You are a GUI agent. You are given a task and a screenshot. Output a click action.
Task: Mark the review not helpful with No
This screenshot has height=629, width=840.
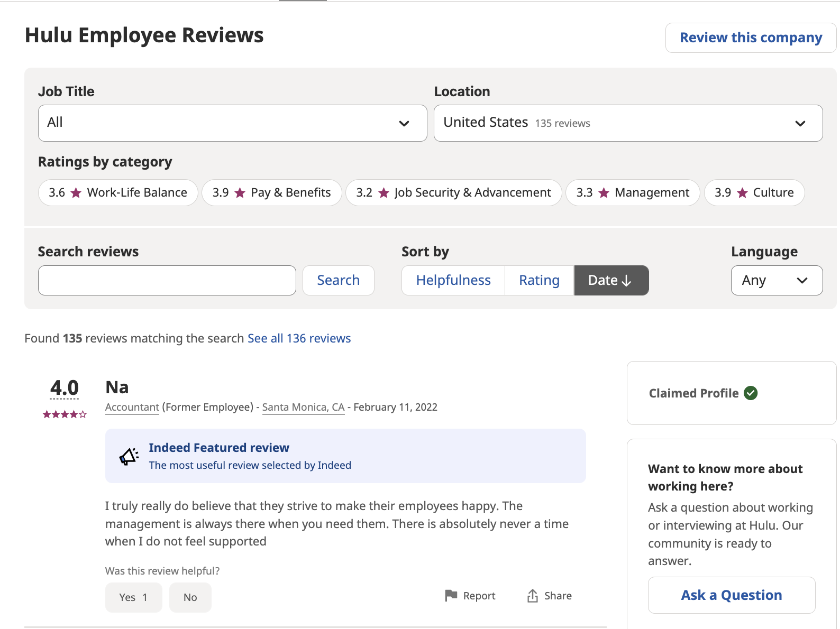190,597
